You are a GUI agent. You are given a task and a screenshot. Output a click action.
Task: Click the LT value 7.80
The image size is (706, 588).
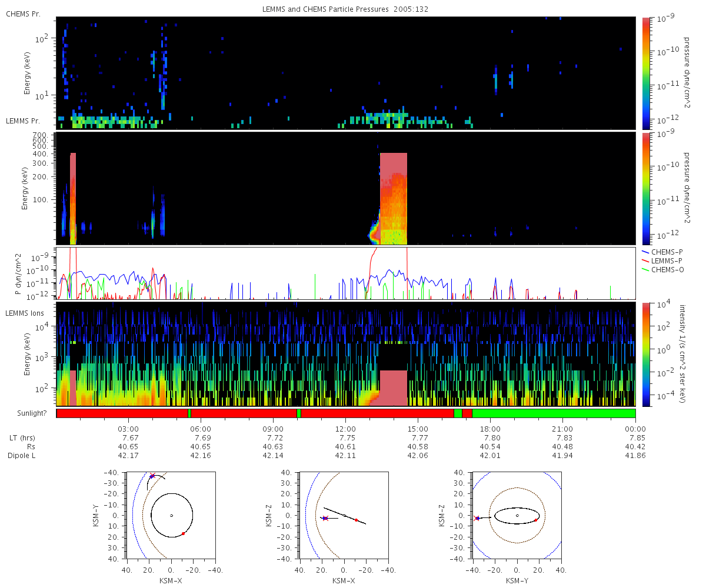491,438
